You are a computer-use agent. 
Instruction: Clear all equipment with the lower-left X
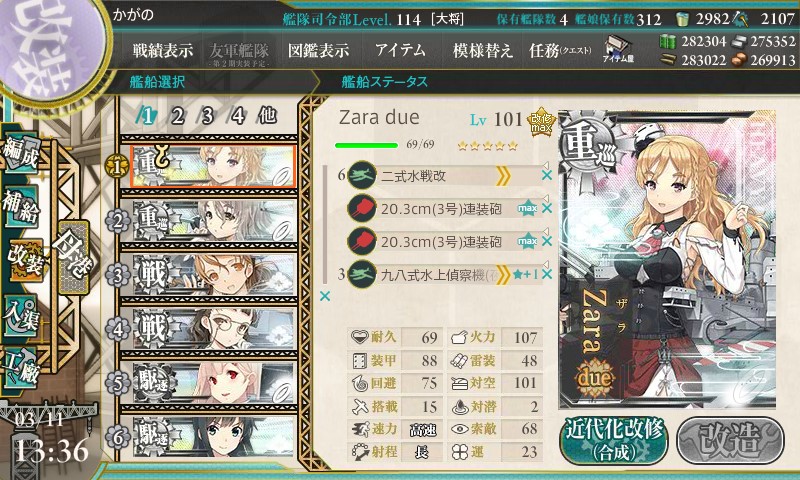[x=324, y=296]
